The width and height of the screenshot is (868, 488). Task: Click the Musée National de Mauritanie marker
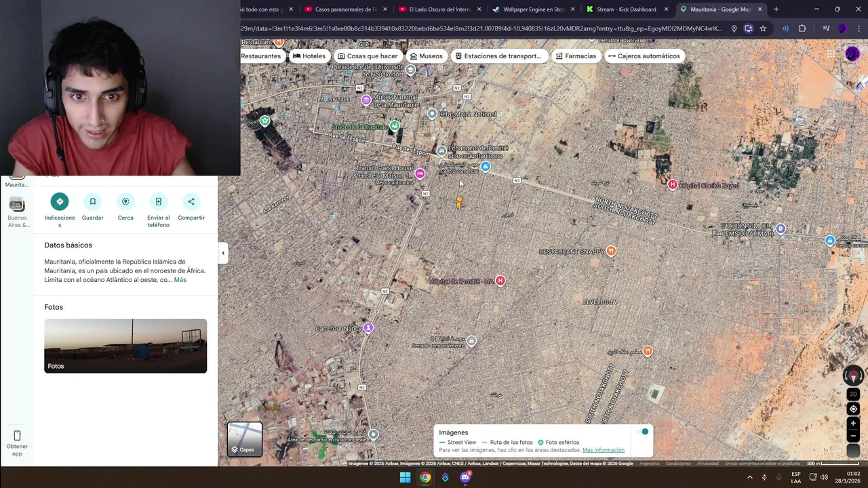(x=366, y=100)
